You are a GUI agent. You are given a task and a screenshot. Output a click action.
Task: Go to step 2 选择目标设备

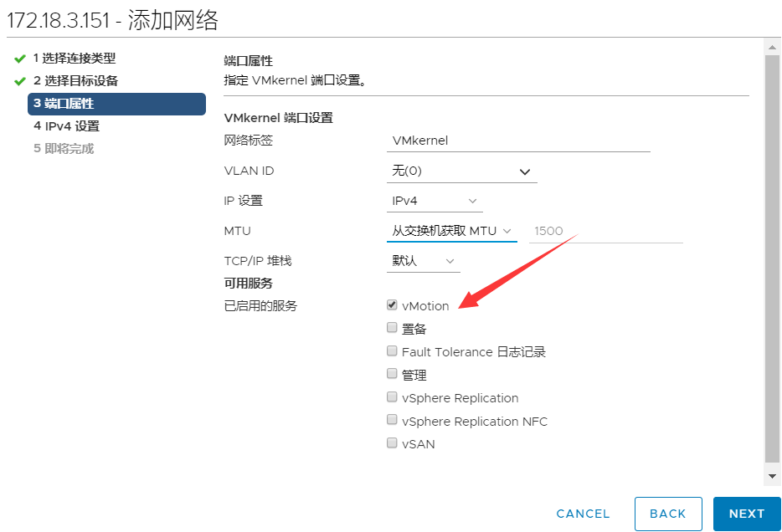[x=75, y=80]
